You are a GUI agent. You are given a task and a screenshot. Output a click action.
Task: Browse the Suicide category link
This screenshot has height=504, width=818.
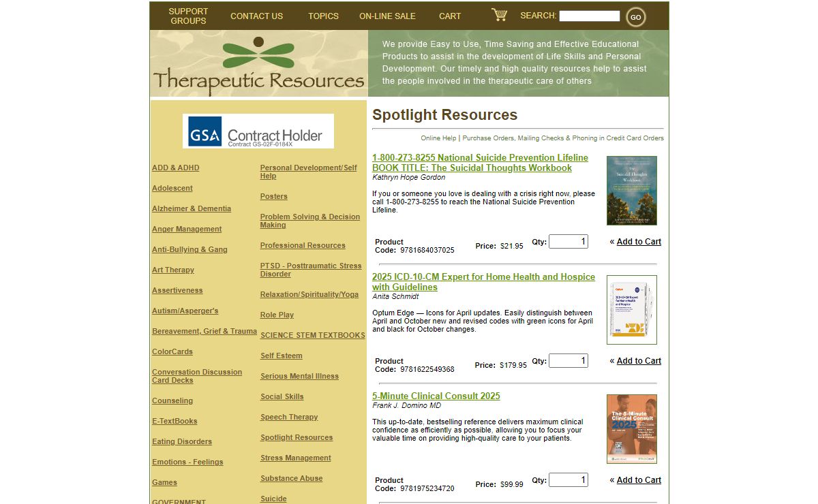pos(273,499)
